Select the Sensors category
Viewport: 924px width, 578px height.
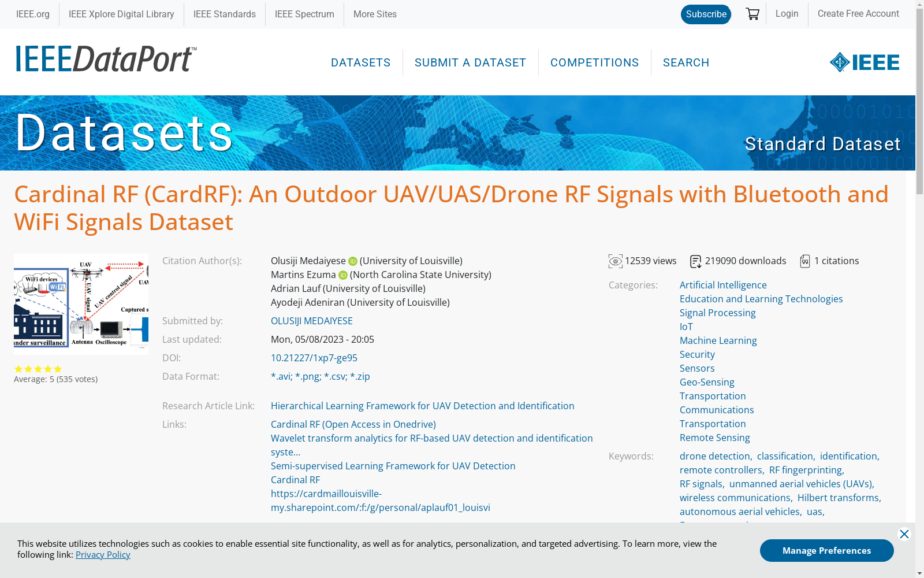click(x=697, y=368)
